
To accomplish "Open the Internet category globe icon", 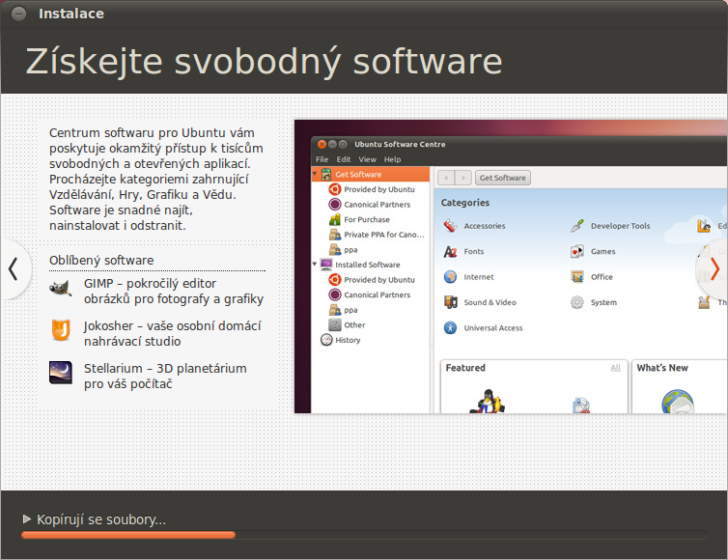I will click(x=450, y=277).
